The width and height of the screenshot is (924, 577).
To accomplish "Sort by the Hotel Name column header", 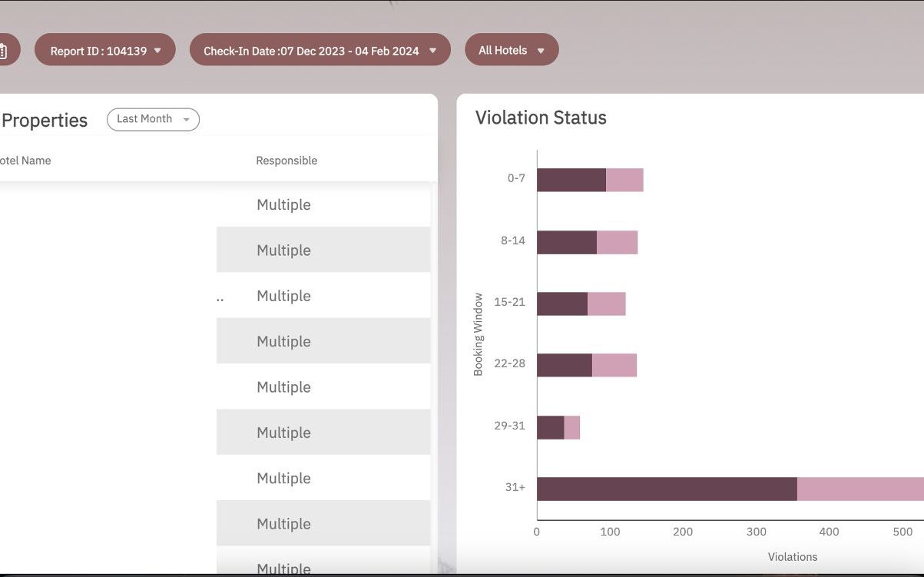I will point(25,161).
